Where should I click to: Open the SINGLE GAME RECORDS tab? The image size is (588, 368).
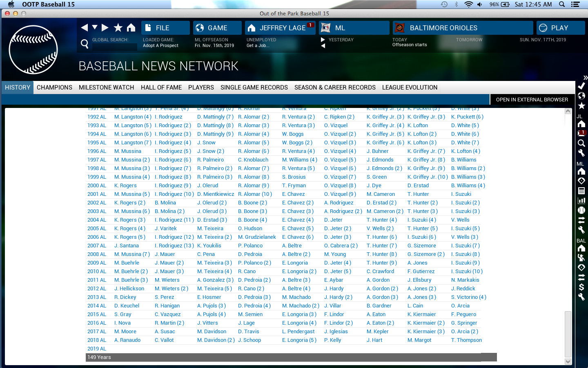[254, 88]
